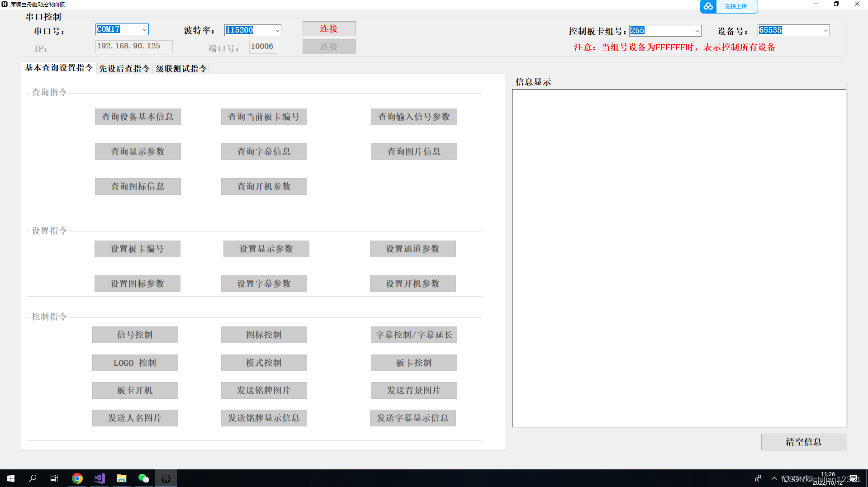This screenshot has width=868, height=487.
Task: Click the 端口号 10006 field
Action: tap(263, 47)
